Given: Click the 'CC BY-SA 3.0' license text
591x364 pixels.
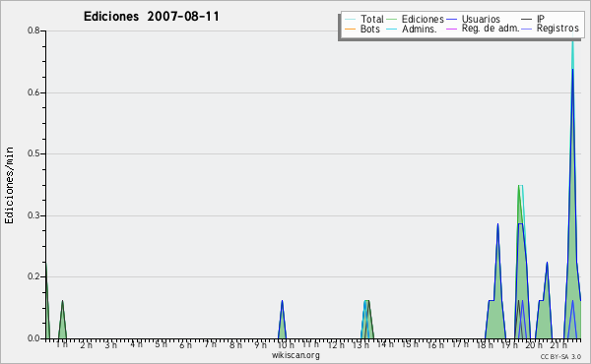Looking at the screenshot, I should click(x=560, y=356).
